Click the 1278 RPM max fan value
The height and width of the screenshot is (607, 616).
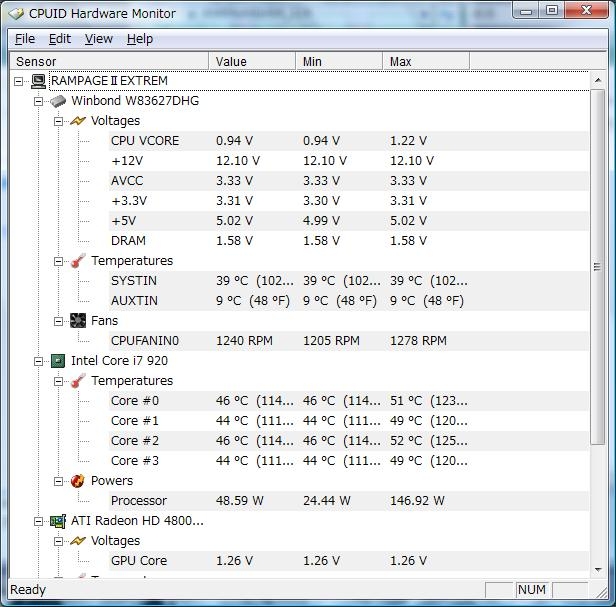coord(418,341)
